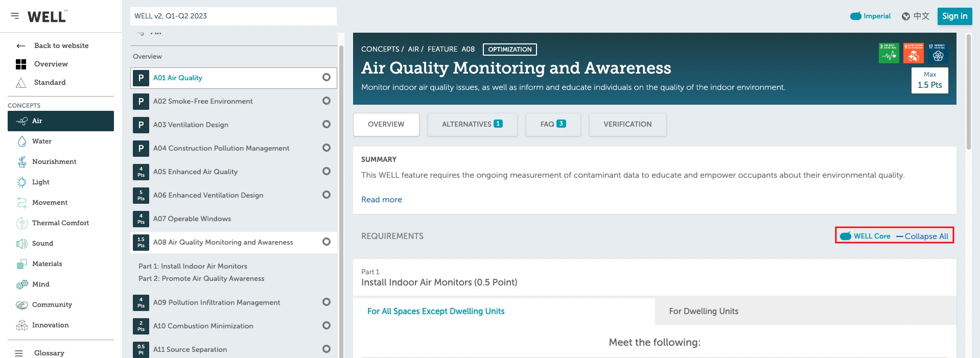Viewport: 980px width, 358px height.
Task: Click the SDG 17 Partnerships badge
Action: (x=938, y=53)
